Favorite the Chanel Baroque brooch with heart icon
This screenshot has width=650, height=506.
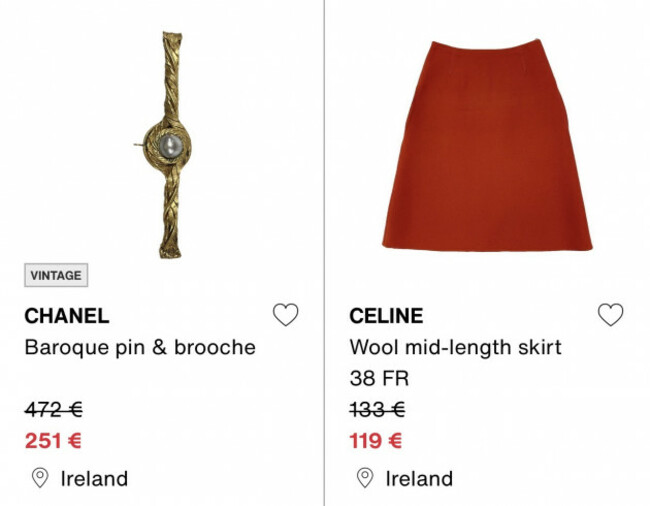click(x=286, y=315)
